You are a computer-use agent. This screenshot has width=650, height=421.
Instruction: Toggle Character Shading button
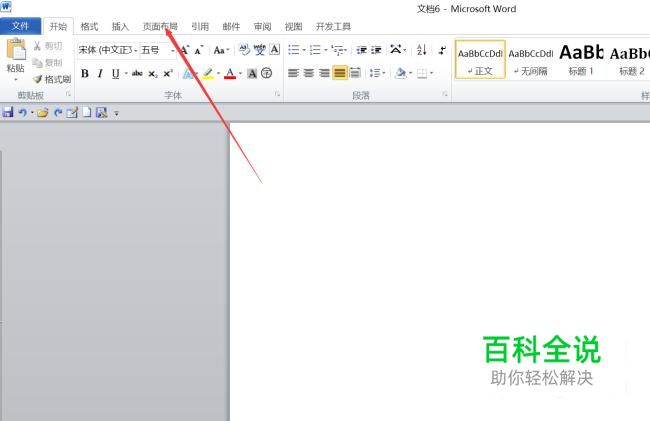252,74
